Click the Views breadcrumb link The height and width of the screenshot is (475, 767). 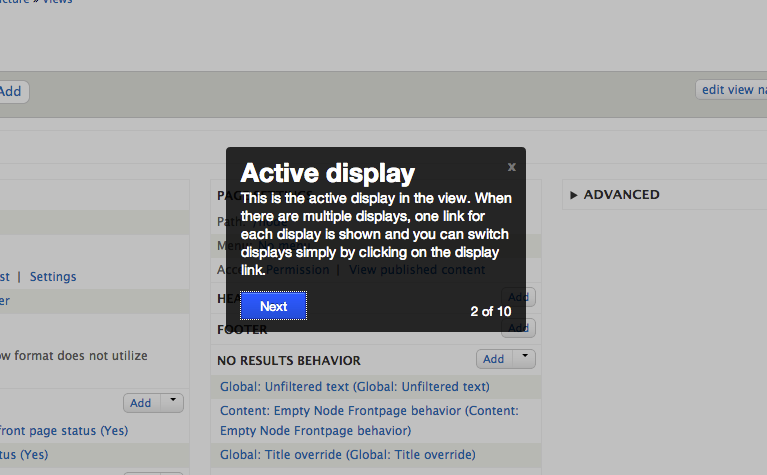pyautogui.click(x=57, y=1)
